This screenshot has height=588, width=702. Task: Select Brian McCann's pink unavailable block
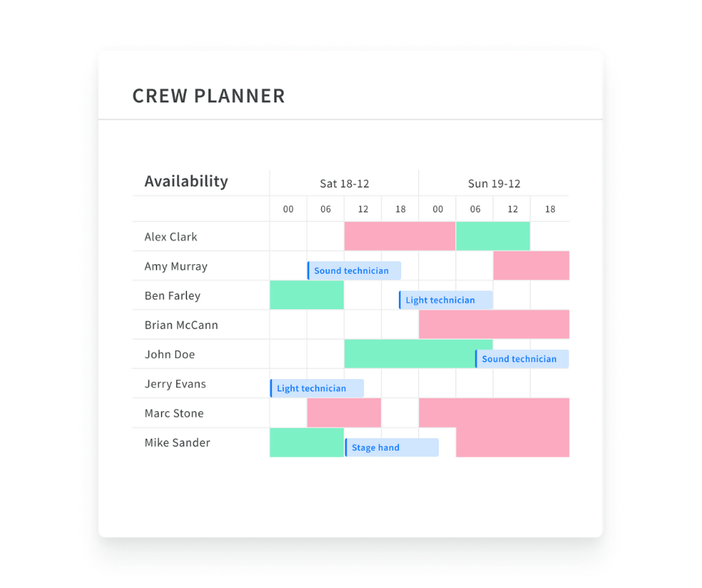click(494, 325)
